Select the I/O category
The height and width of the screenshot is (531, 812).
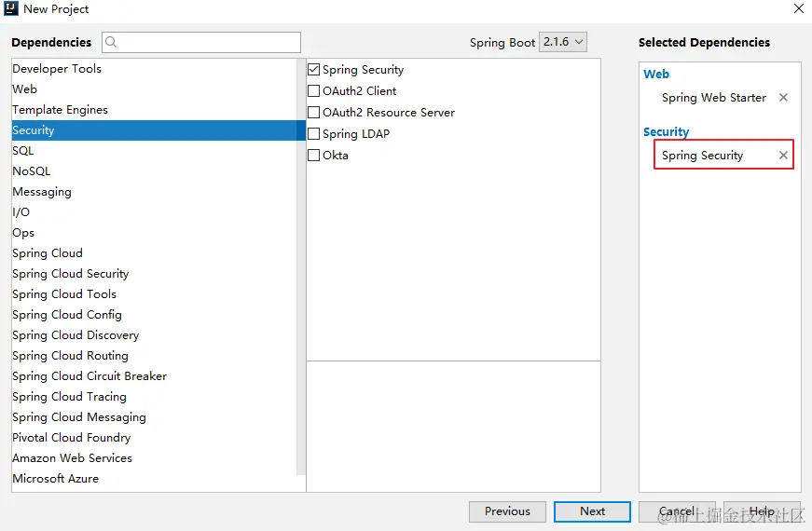[x=155, y=212]
